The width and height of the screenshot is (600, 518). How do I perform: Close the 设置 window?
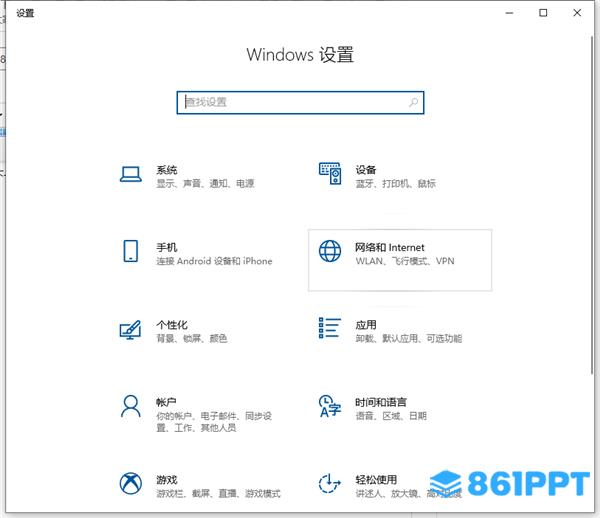coord(577,13)
